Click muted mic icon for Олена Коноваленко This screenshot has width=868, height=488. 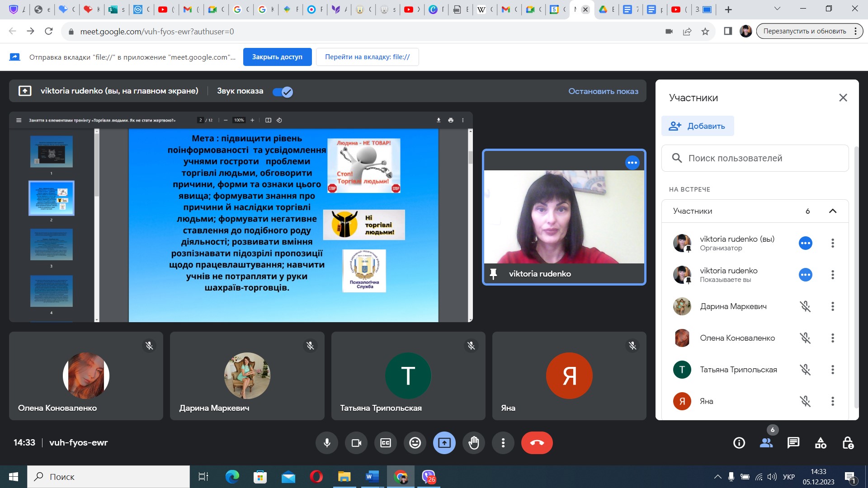coord(805,338)
